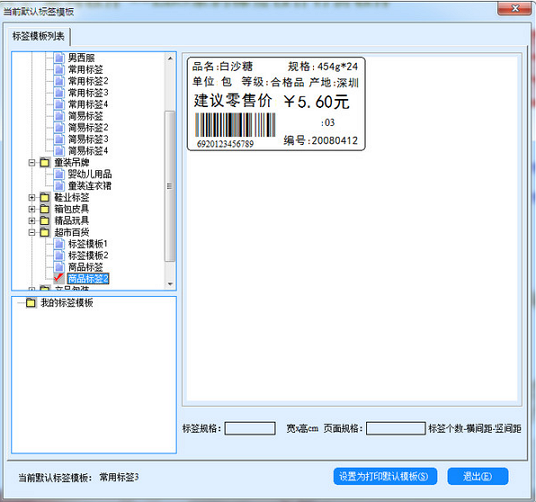Click the 简易标签4 template document icon
This screenshot has width=536, height=502.
pos(59,151)
